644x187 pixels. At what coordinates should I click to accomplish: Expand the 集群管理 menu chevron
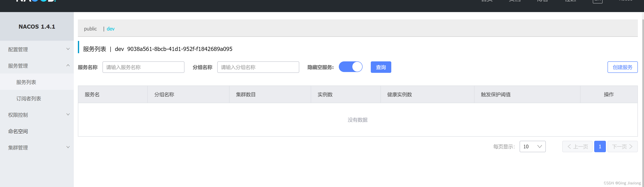pos(68,147)
